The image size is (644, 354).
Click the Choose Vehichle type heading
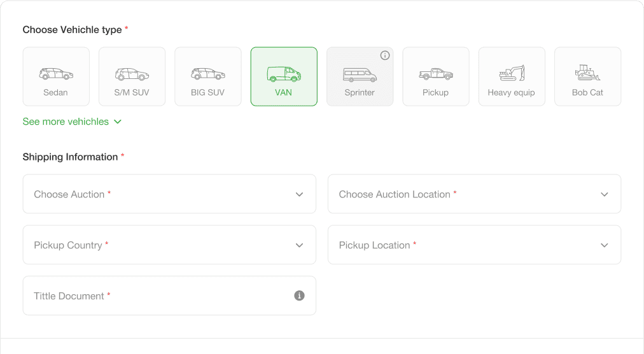(73, 30)
